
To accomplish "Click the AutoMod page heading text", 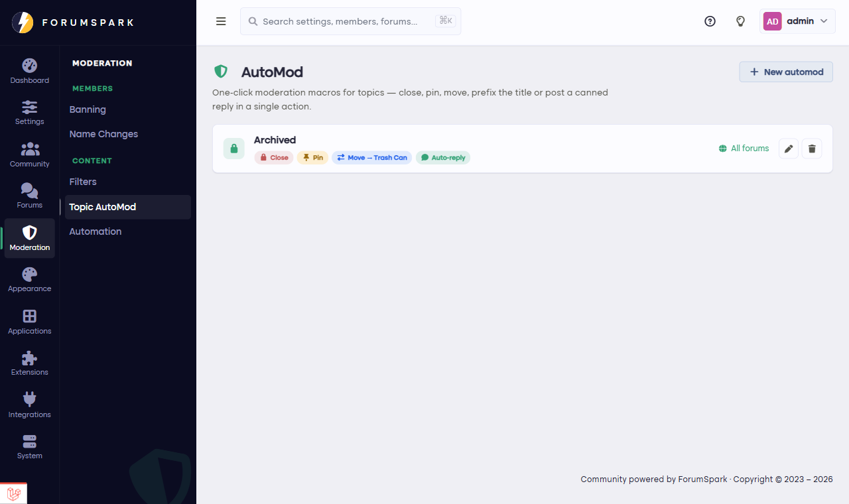I will point(272,72).
